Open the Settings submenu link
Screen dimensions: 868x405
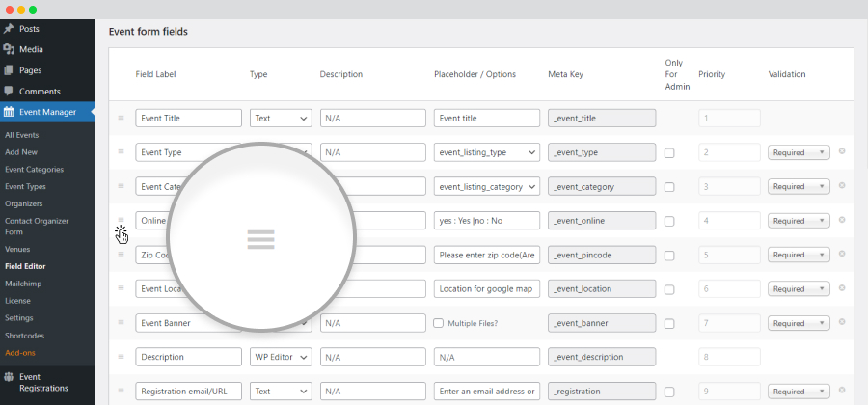pos(19,317)
